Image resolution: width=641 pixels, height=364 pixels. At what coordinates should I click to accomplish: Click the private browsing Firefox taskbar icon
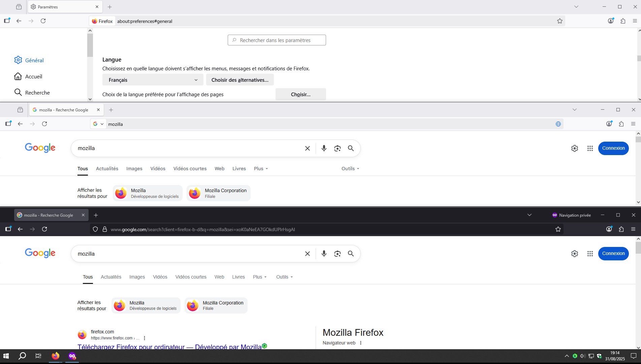pyautogui.click(x=72, y=356)
